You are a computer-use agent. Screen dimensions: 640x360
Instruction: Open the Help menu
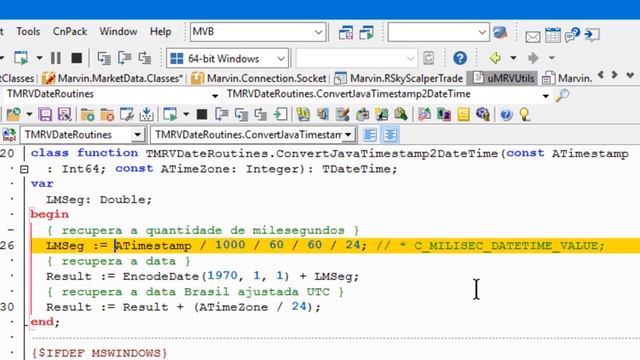pyautogui.click(x=160, y=31)
